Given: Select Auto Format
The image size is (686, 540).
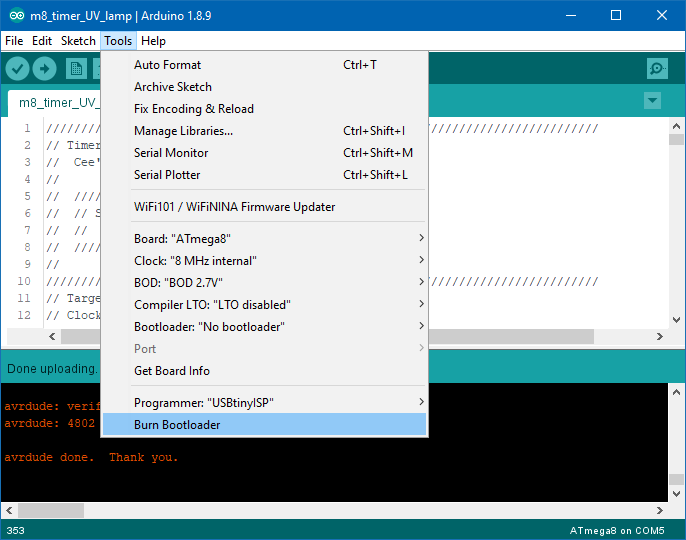Looking at the screenshot, I should click(x=264, y=65).
